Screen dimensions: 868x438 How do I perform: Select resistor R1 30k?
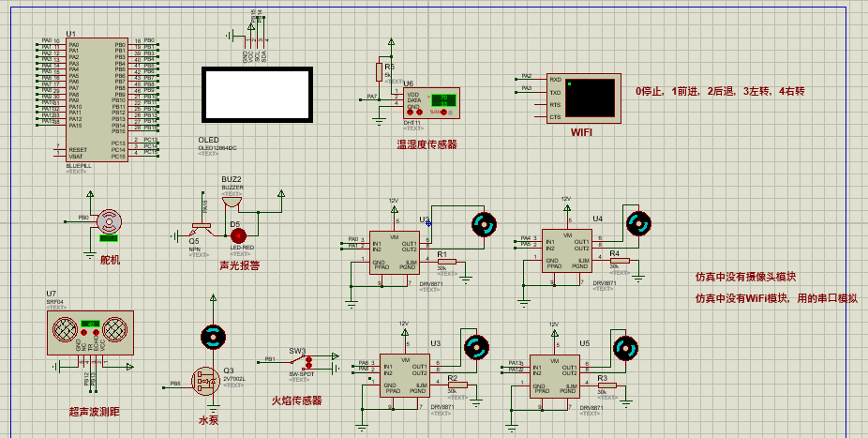[447, 262]
